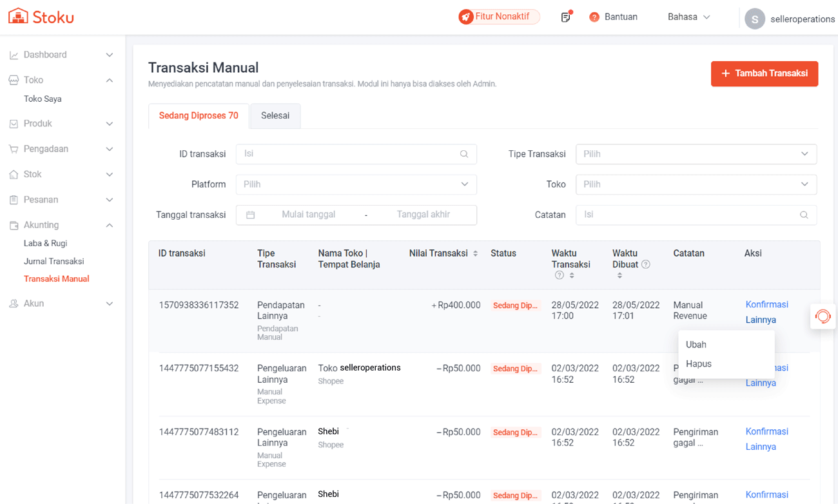
Task: Click Konfirmasi for transaction 1570938336117352
Action: click(x=766, y=305)
